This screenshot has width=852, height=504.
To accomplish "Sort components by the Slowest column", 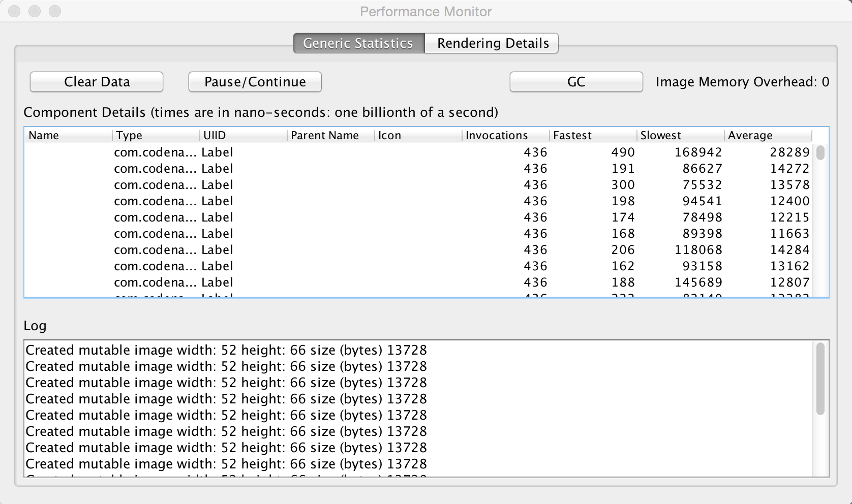I will [x=661, y=135].
